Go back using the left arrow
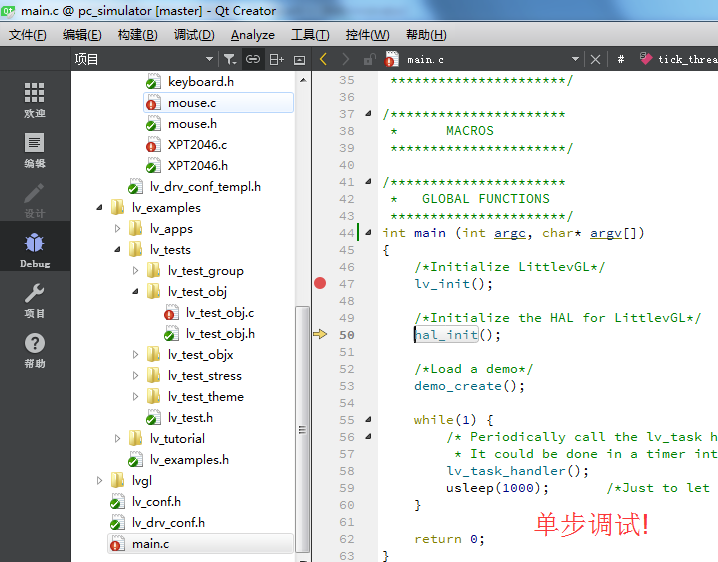This screenshot has height=562, width=718. coord(324,59)
